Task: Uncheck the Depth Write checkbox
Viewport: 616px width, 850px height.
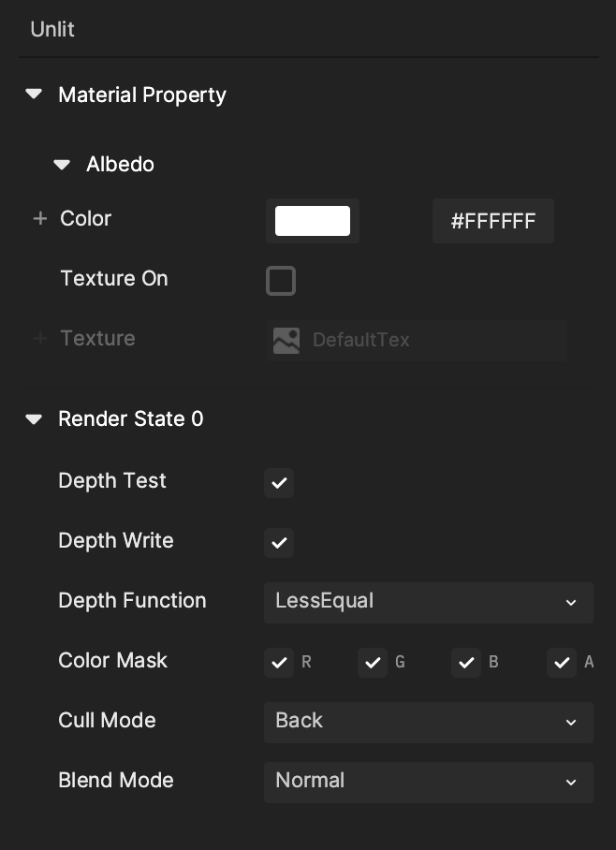Action: (279, 543)
